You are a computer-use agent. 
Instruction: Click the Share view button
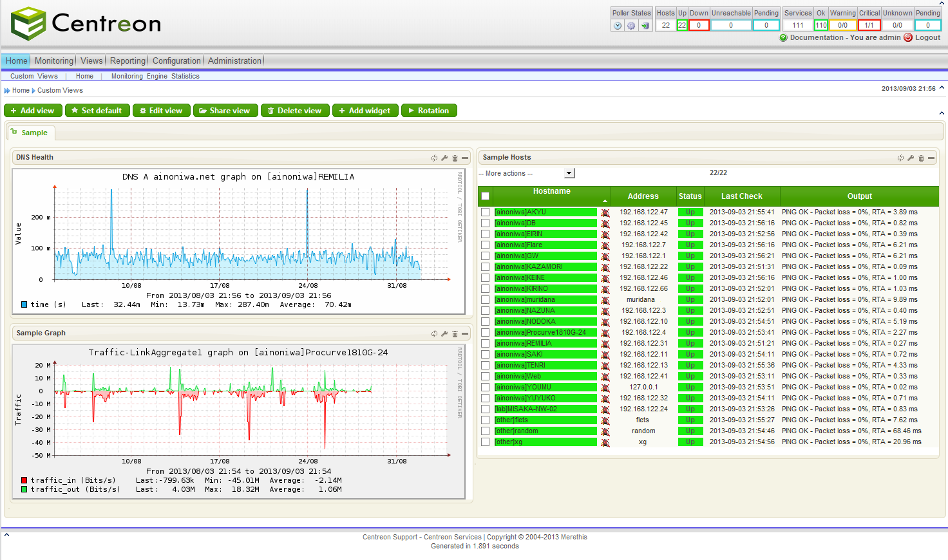click(225, 110)
